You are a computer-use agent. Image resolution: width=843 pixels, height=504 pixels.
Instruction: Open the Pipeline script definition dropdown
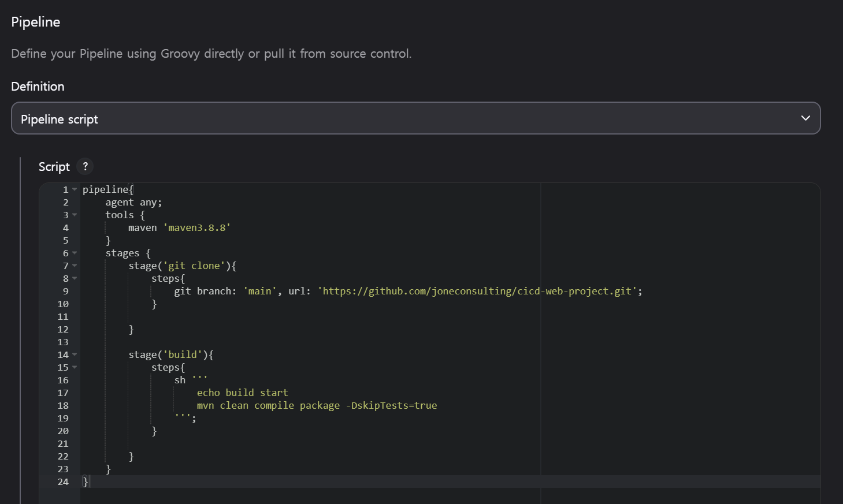pos(415,118)
